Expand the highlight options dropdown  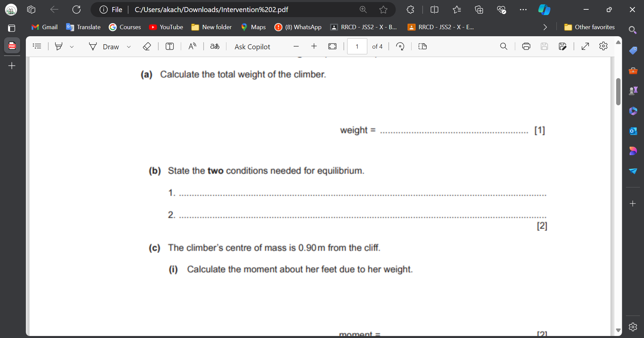(72, 47)
